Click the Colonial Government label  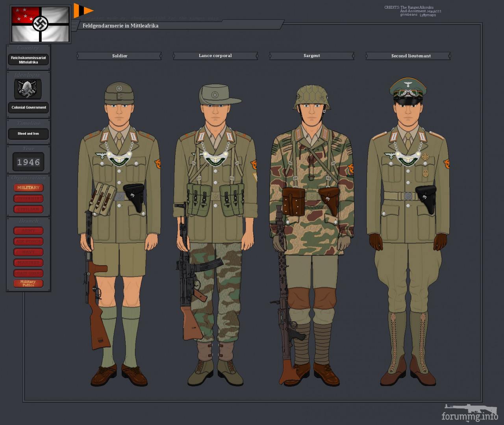[28, 107]
